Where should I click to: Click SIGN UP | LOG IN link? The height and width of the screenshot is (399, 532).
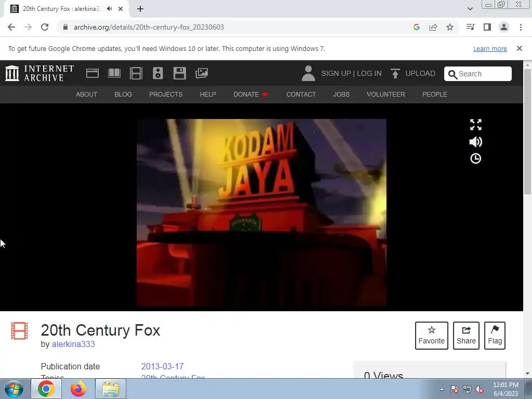(351, 73)
